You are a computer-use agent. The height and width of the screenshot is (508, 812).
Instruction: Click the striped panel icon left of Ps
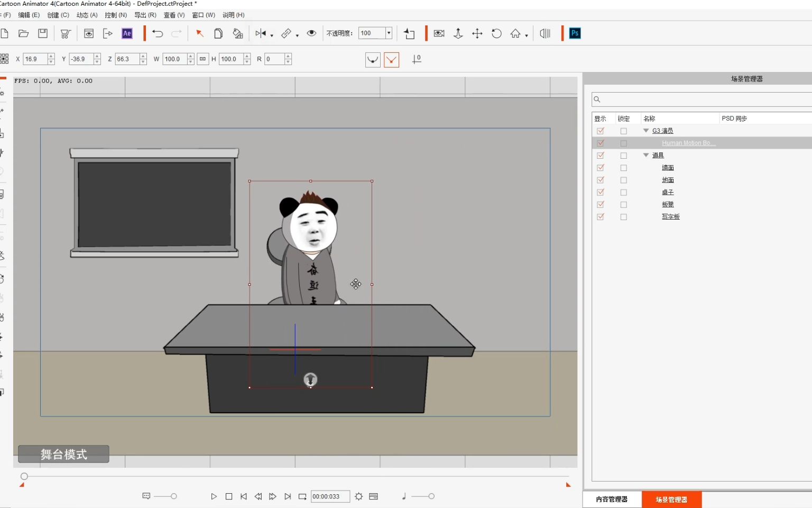click(x=545, y=33)
